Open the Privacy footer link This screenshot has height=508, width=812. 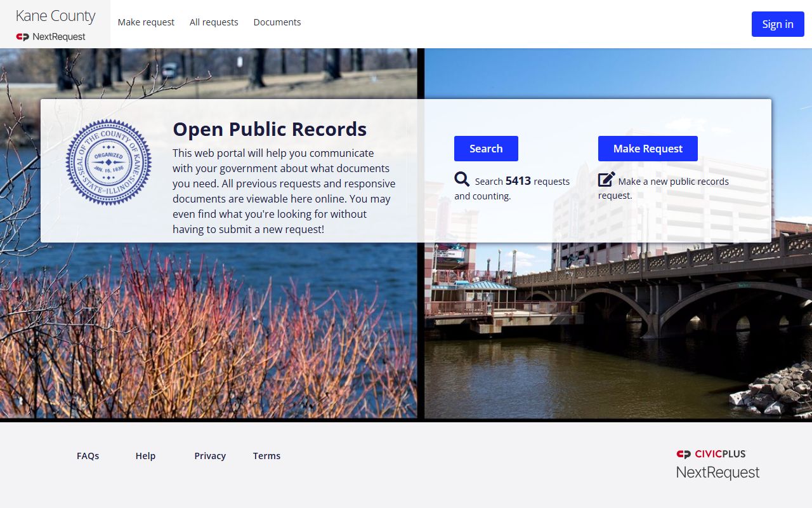(210, 456)
